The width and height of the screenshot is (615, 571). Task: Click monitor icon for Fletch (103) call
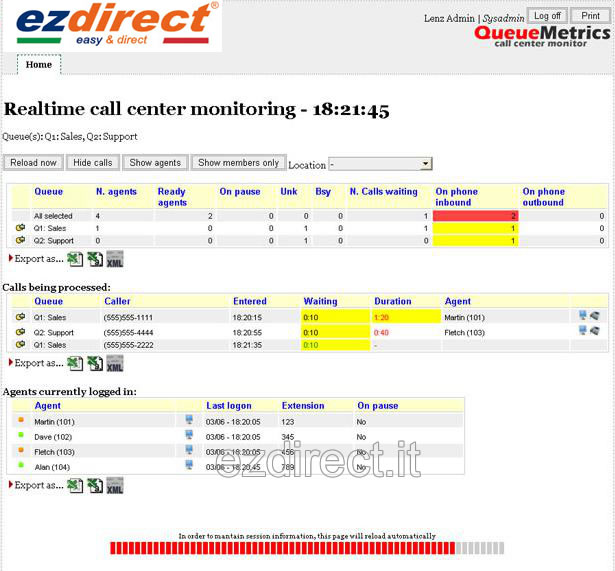pyautogui.click(x=583, y=330)
